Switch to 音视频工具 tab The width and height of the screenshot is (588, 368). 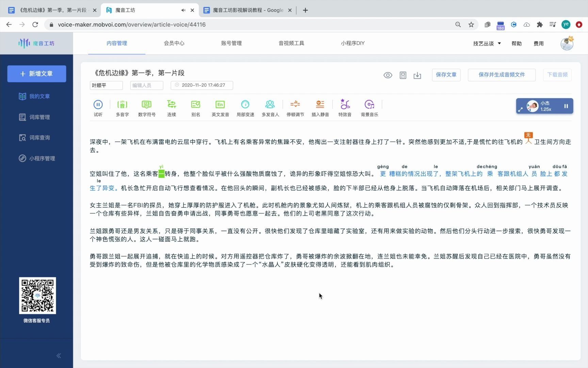point(291,43)
